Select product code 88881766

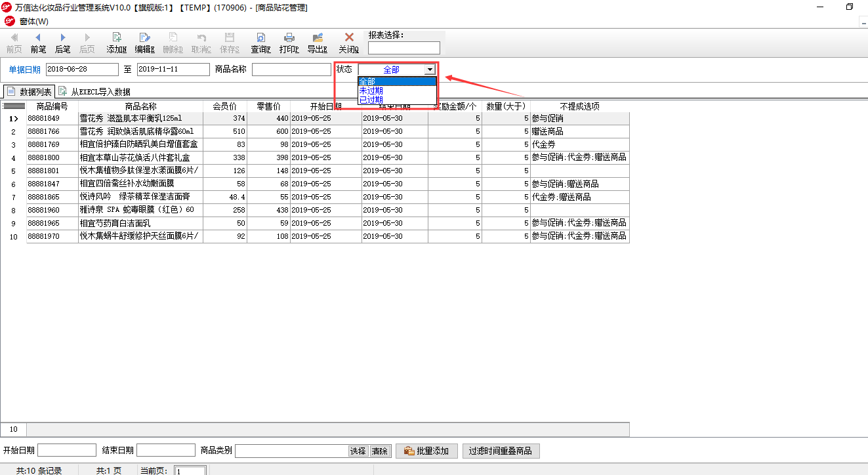52,132
